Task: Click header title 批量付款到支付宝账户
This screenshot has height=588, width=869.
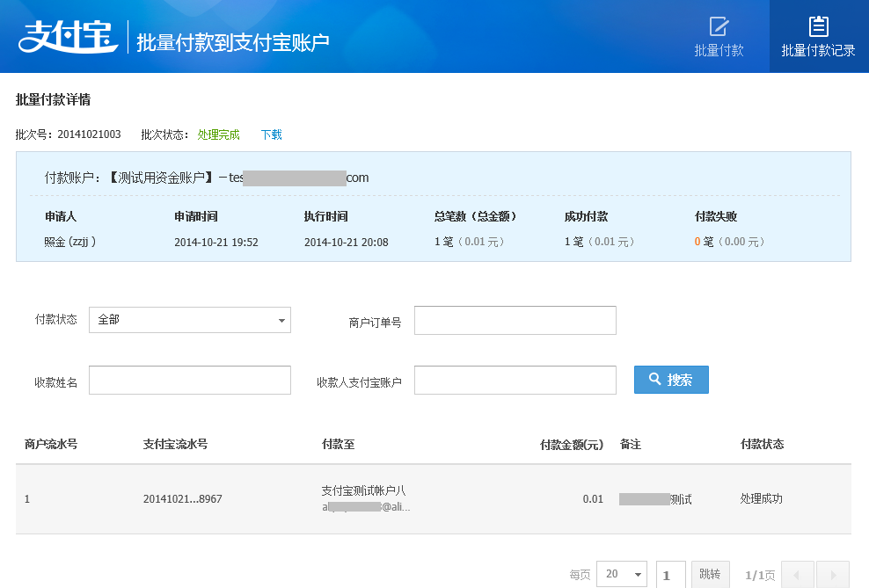Action: [233, 43]
